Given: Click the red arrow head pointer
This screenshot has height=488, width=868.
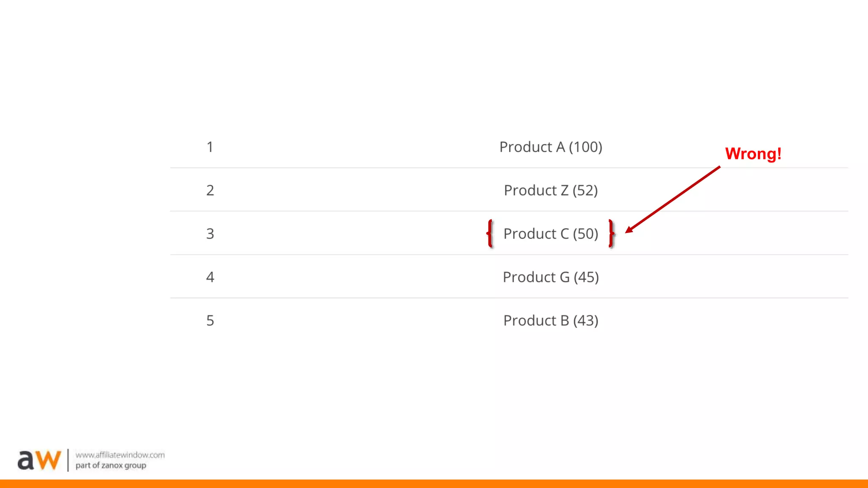Looking at the screenshot, I should tap(629, 230).
